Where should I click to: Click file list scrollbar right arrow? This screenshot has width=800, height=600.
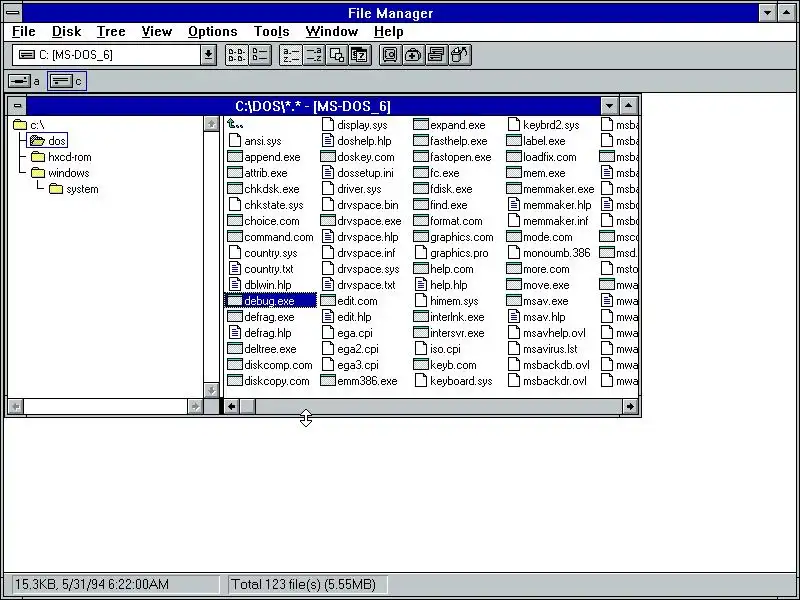[630, 406]
